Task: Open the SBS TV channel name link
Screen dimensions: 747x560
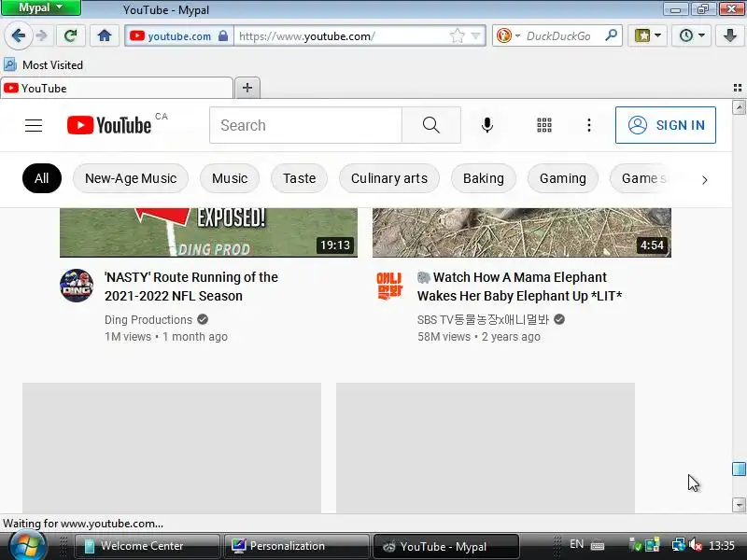Action: pyautogui.click(x=483, y=319)
